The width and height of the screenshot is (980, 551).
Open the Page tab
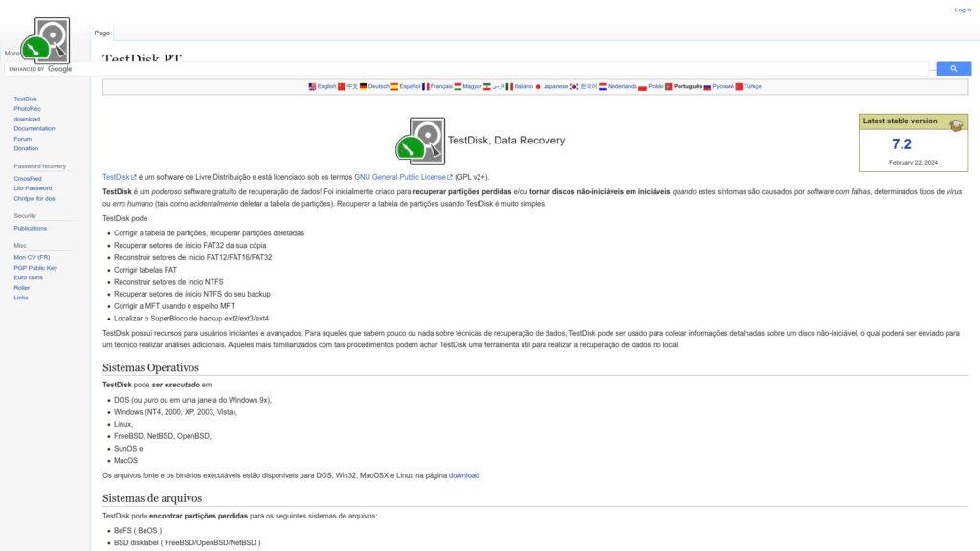(101, 33)
